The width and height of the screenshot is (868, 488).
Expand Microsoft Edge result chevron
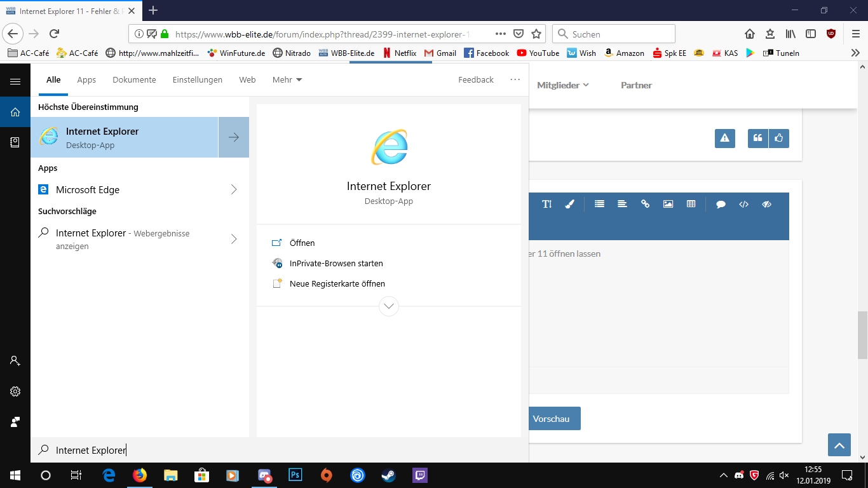pyautogui.click(x=234, y=189)
